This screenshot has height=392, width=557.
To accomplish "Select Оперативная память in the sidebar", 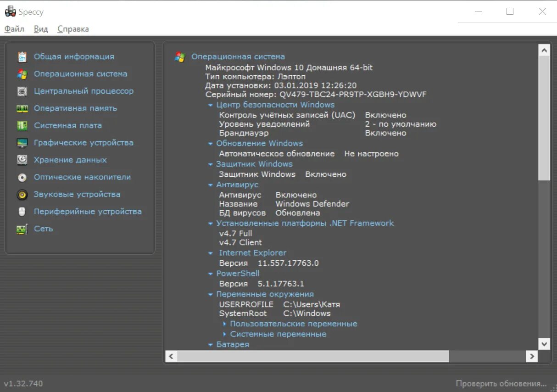I will click(x=75, y=108).
